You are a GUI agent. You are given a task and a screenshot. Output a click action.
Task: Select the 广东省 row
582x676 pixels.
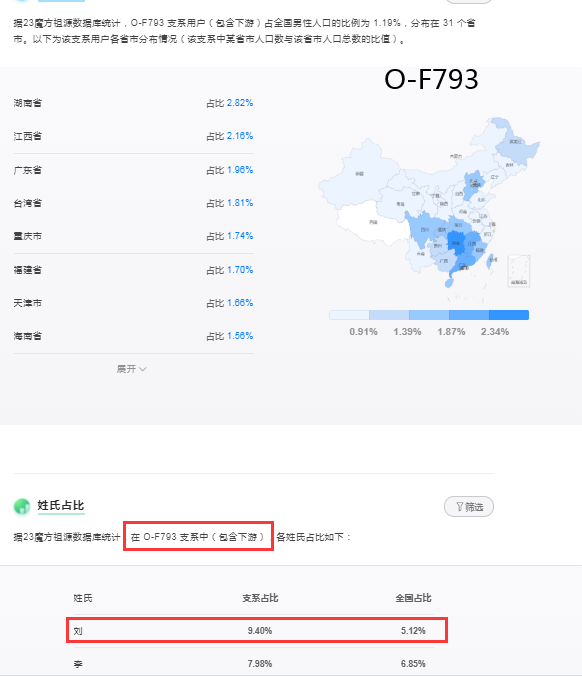tap(133, 170)
